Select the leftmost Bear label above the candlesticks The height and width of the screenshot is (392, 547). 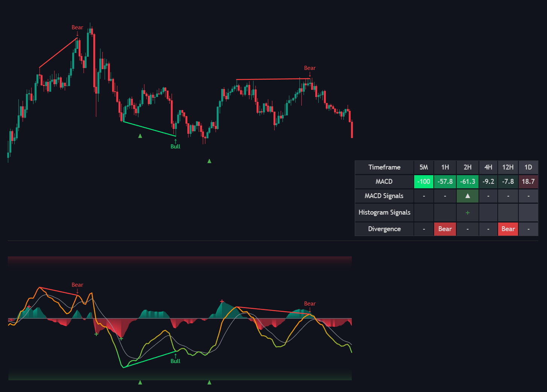pos(77,27)
